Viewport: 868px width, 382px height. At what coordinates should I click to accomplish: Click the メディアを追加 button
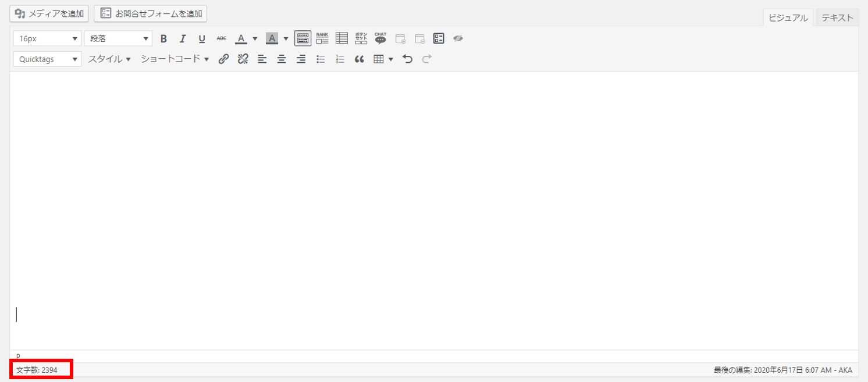[49, 13]
